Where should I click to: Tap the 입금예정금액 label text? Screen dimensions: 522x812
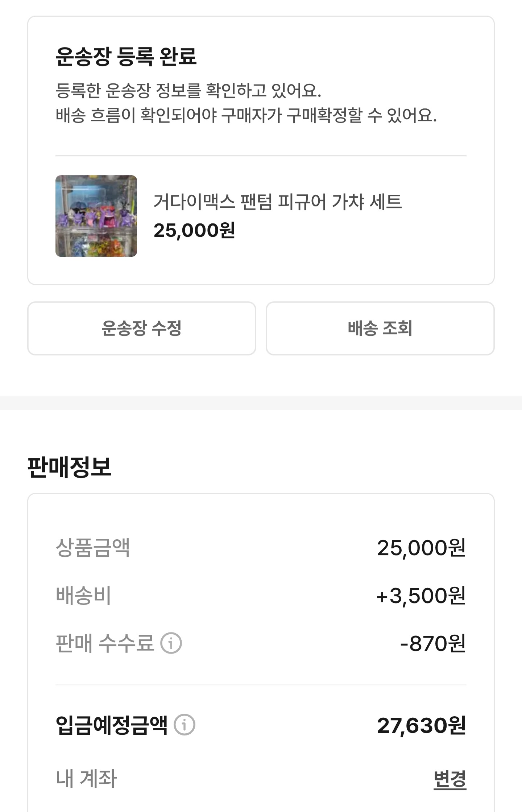click(x=112, y=725)
